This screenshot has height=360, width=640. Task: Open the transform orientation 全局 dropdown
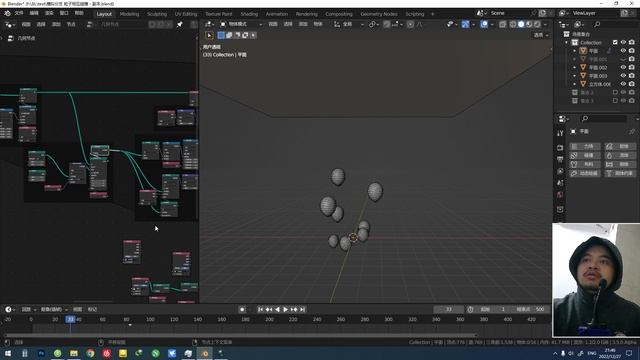coord(349,24)
